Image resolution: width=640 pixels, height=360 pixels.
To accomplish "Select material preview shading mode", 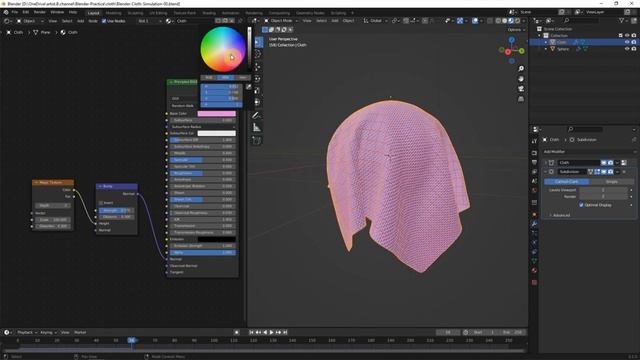I will click(x=511, y=20).
